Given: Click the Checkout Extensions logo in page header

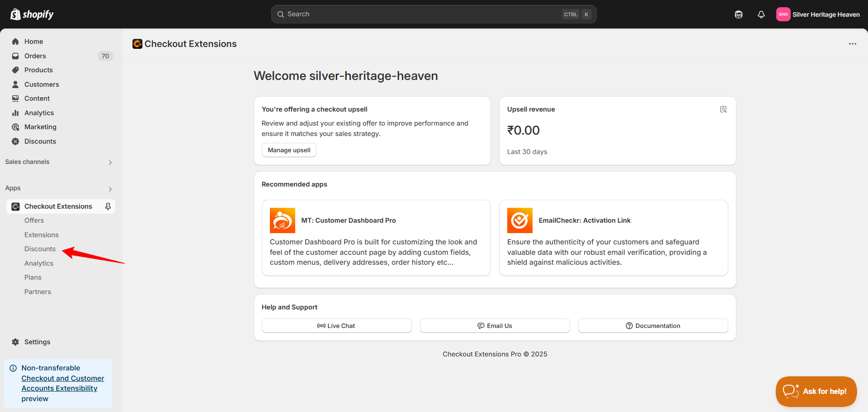Looking at the screenshot, I should click(x=137, y=44).
